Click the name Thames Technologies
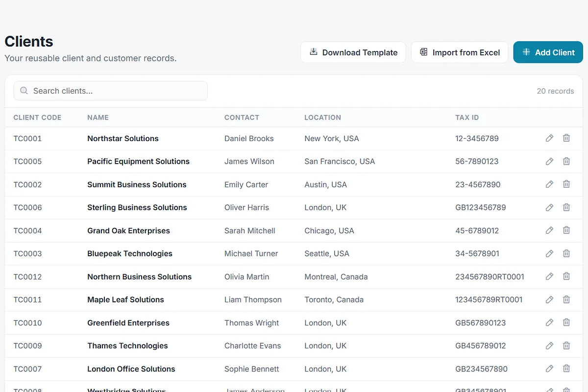 [127, 345]
